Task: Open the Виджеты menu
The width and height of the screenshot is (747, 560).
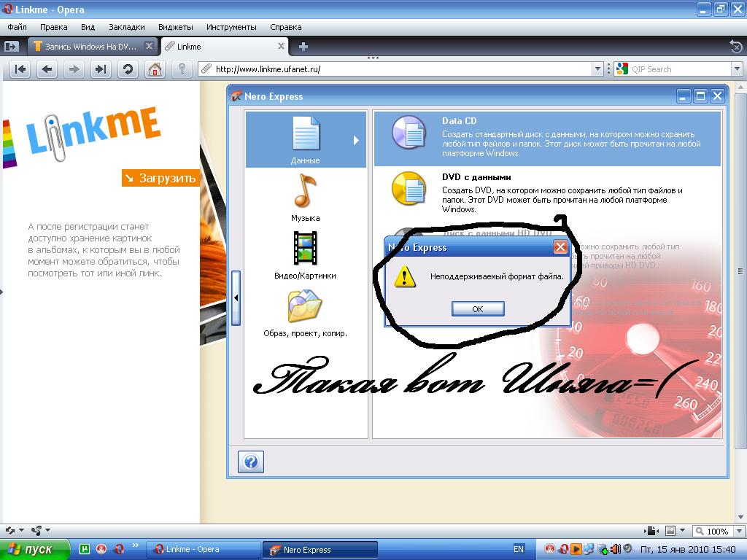Action: 176,27
